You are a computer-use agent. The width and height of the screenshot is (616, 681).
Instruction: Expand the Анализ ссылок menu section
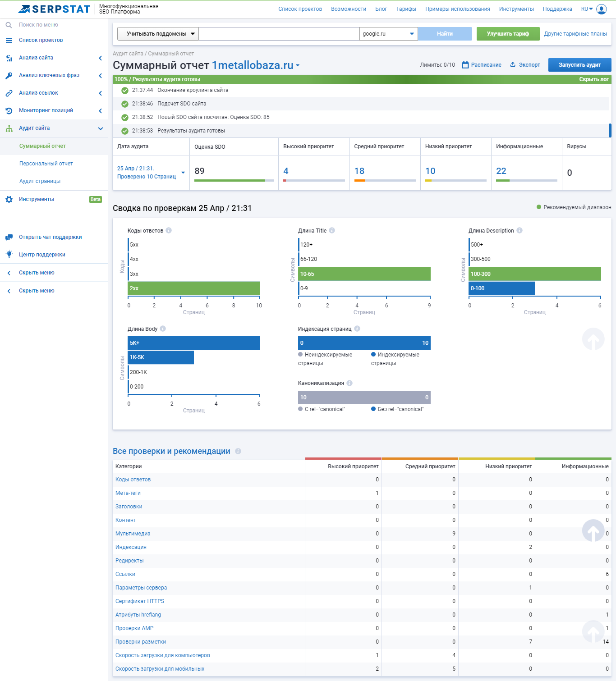coord(100,93)
